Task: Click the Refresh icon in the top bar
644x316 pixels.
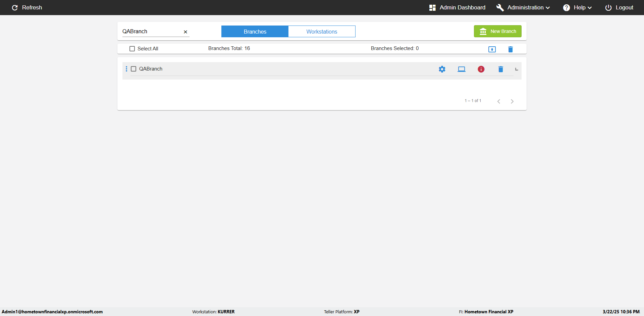Action: [15, 7]
